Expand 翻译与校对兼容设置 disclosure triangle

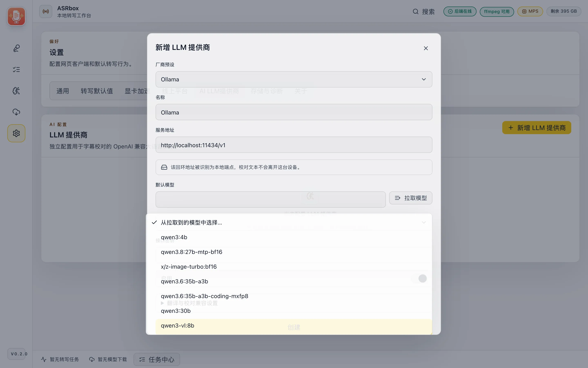point(162,303)
